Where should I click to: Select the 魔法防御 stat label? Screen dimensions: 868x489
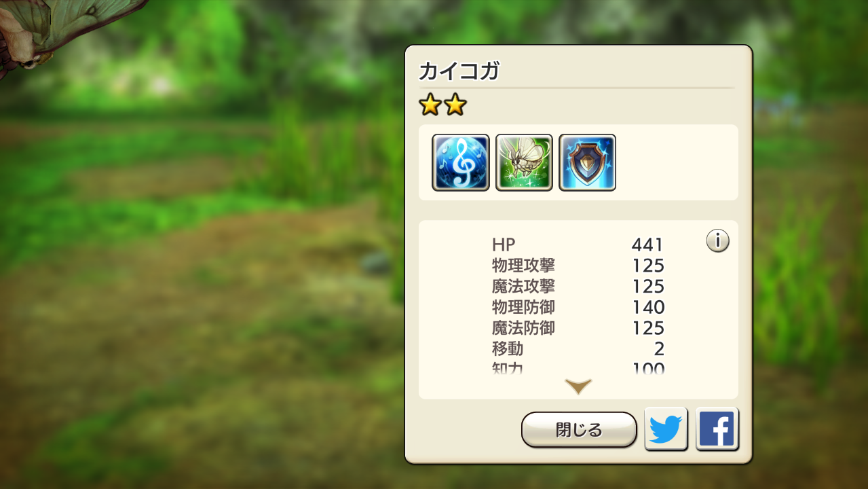click(523, 328)
